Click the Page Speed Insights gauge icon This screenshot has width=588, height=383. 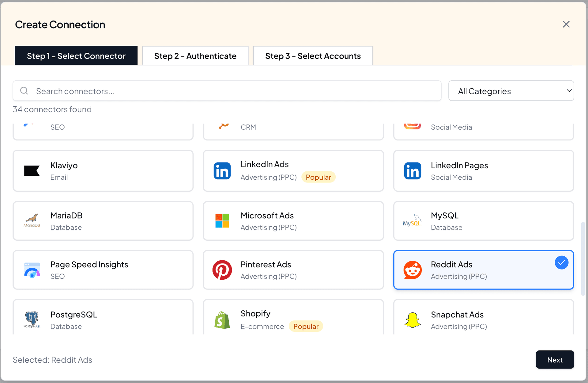[32, 270]
